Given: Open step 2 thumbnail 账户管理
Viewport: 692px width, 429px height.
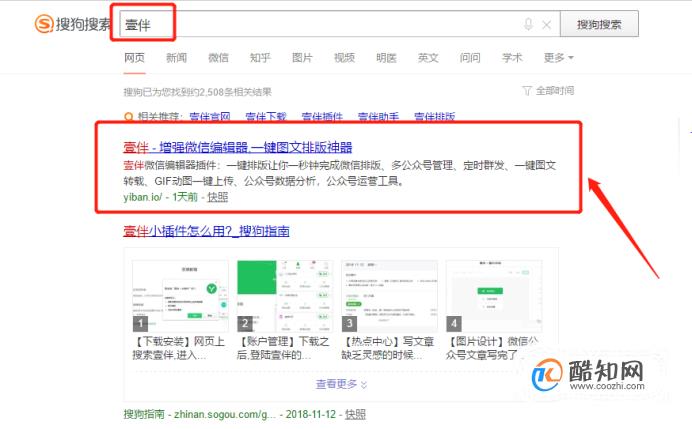Looking at the screenshot, I should click(285, 296).
